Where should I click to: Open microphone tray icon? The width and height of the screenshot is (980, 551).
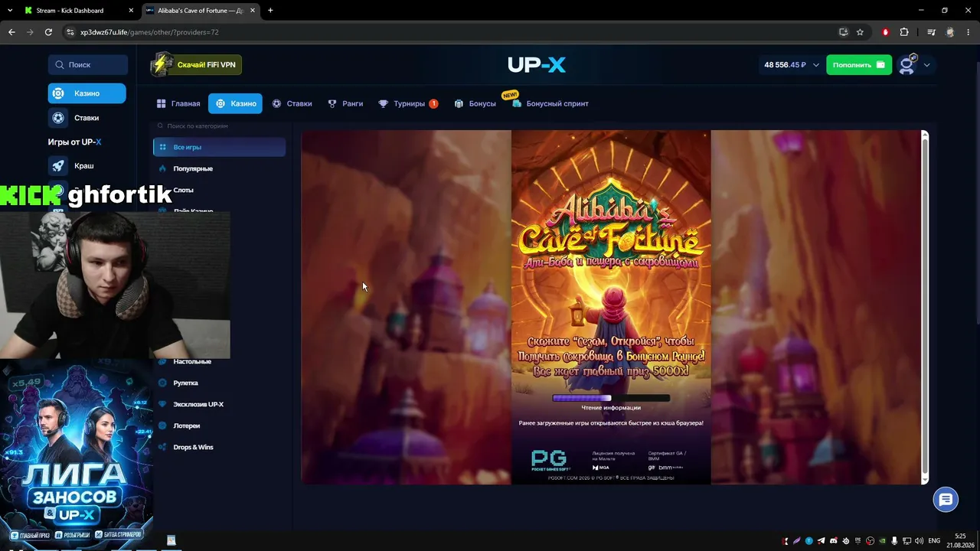tap(894, 541)
